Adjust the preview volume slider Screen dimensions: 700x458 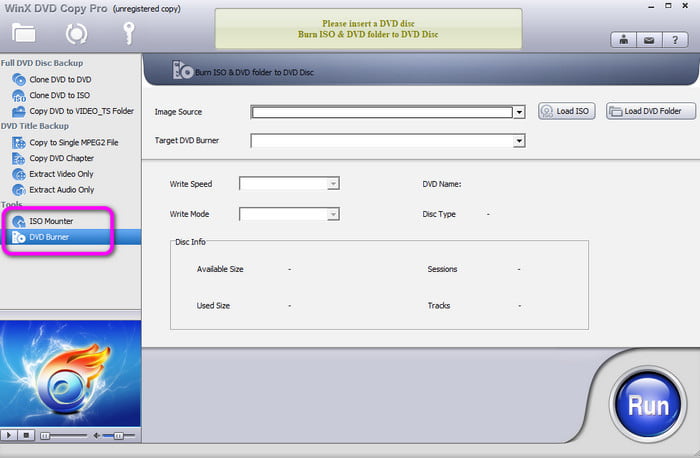pyautogui.click(x=119, y=436)
